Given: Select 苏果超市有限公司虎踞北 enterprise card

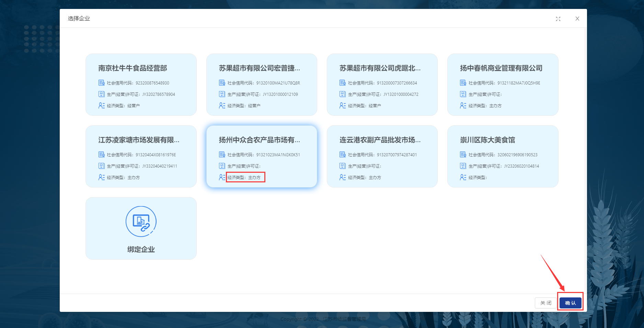Looking at the screenshot, I should pos(382,84).
